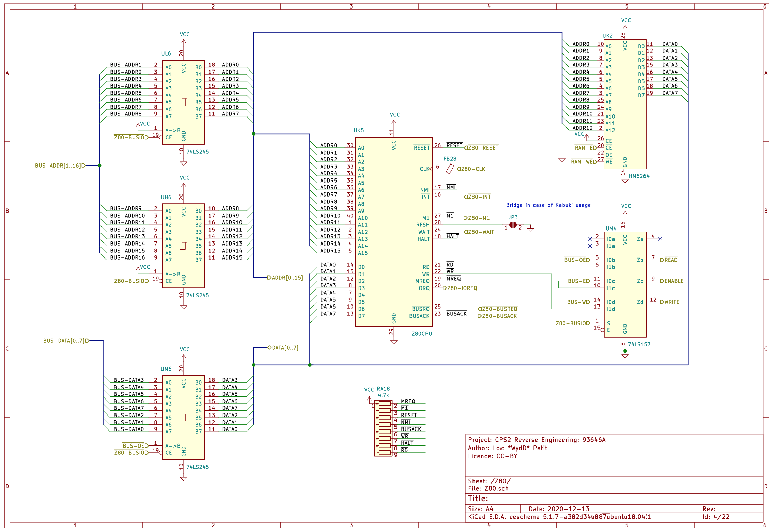Click the Z80-BUSREQ label
The height and width of the screenshot is (532, 776).
tap(499, 309)
